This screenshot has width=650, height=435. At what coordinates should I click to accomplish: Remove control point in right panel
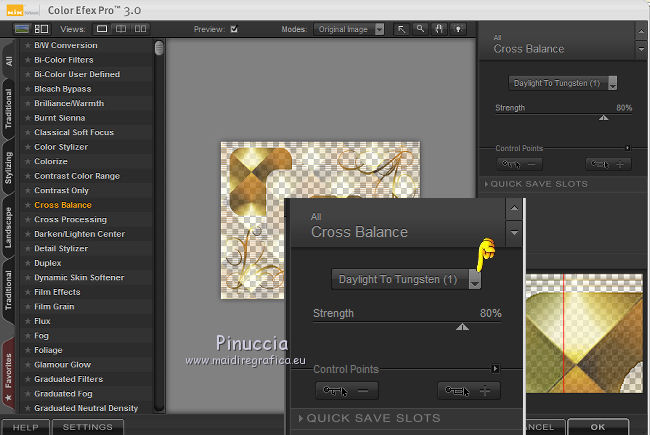point(519,164)
